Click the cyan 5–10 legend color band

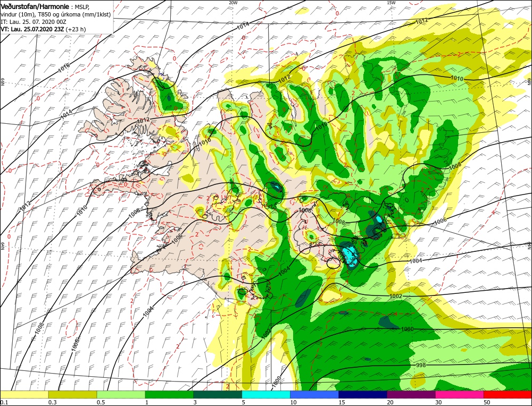pos(266,394)
